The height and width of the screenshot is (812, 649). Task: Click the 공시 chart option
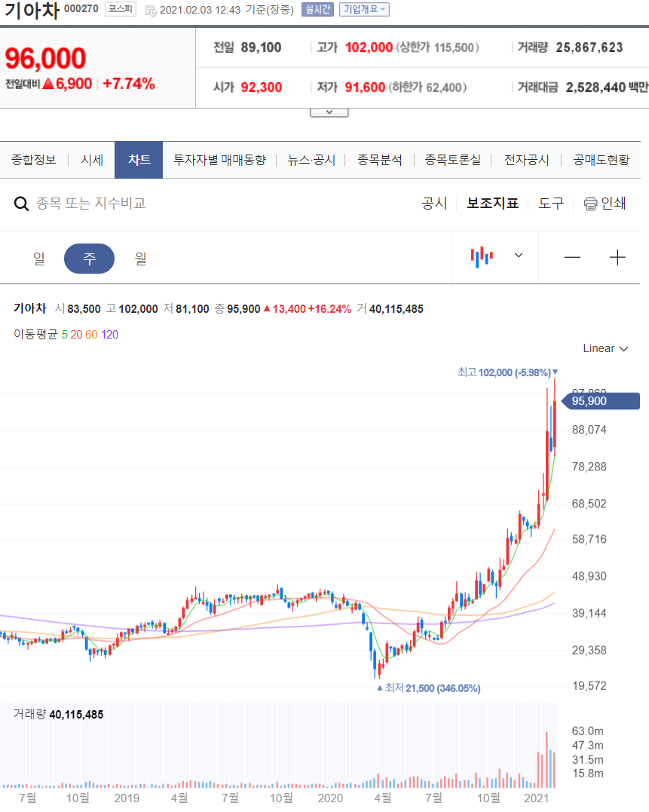point(434,203)
